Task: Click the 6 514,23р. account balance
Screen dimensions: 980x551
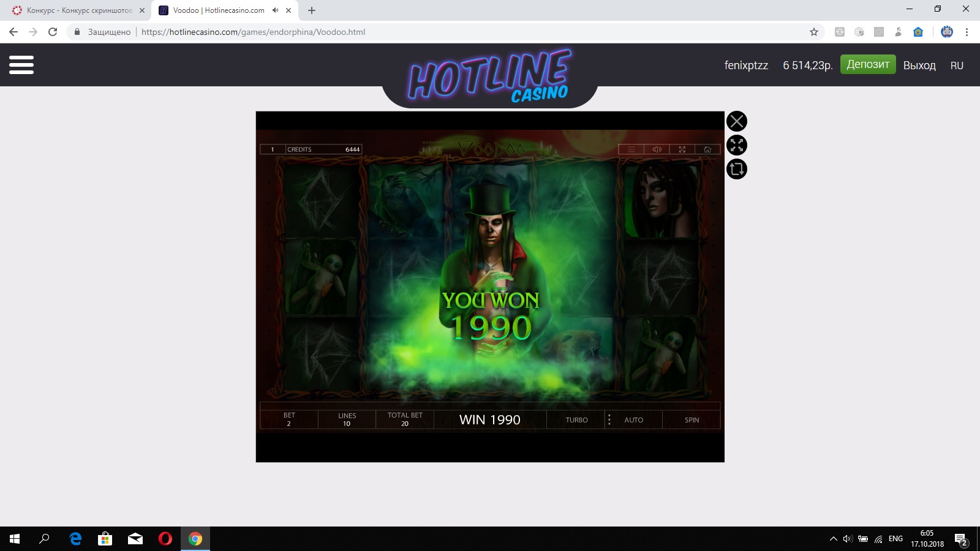Action: click(808, 66)
